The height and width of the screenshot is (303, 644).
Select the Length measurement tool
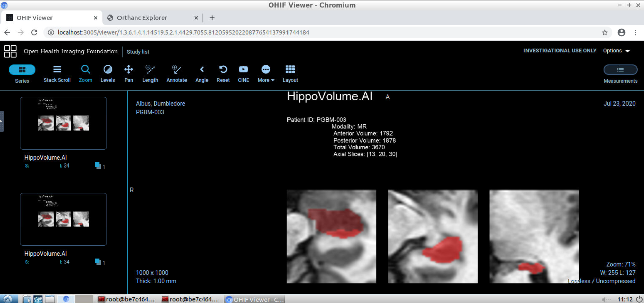150,74
